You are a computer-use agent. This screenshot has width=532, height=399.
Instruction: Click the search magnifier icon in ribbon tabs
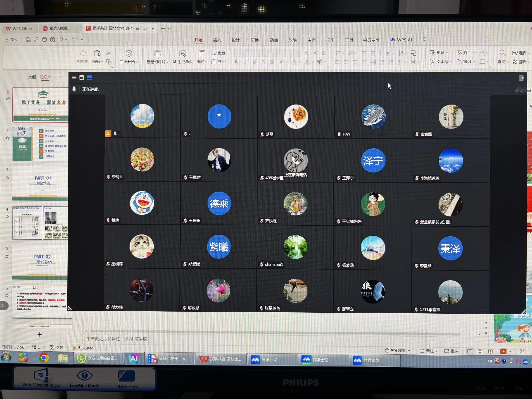pyautogui.click(x=425, y=39)
